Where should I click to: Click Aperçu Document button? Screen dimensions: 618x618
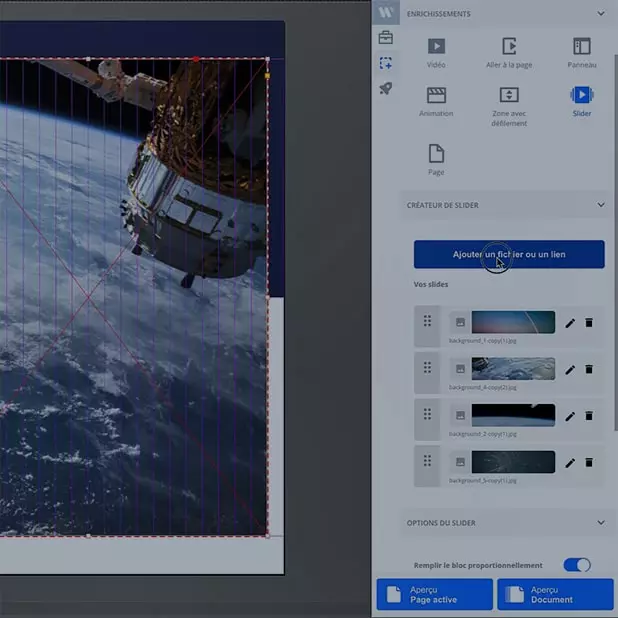554,594
